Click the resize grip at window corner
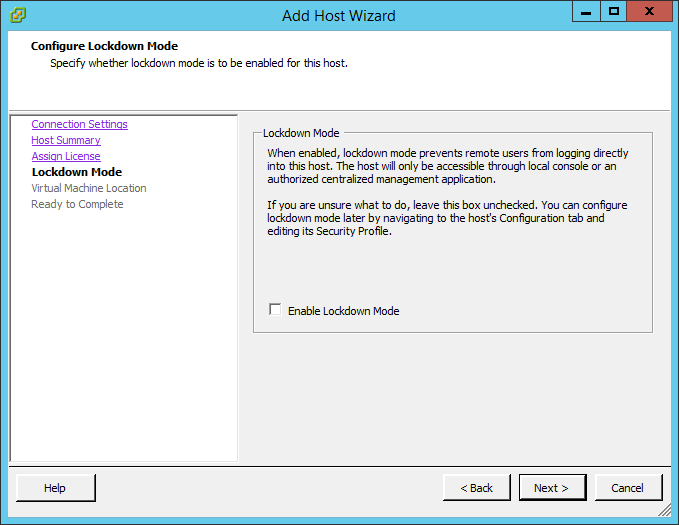 click(x=665, y=510)
